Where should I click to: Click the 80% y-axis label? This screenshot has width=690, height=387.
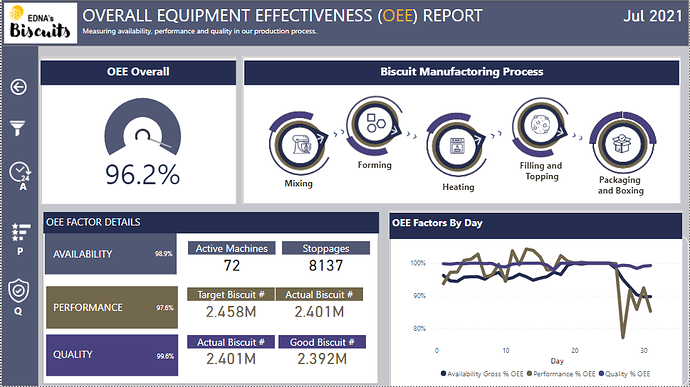point(419,328)
